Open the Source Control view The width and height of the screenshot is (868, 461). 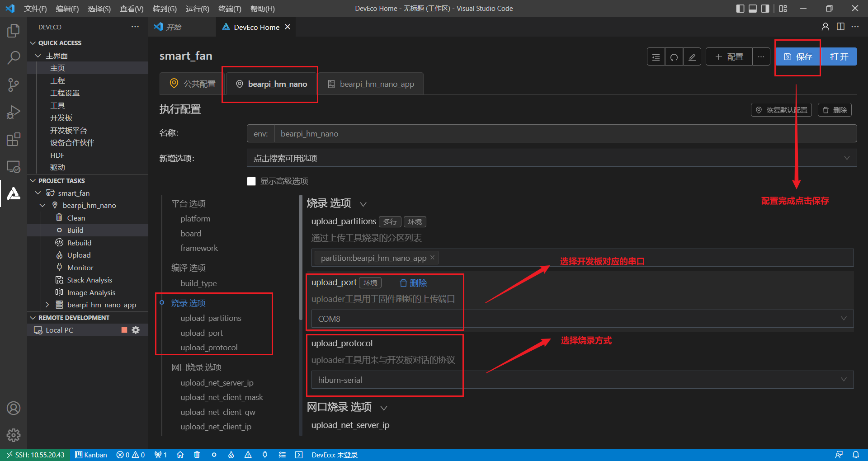[14, 85]
